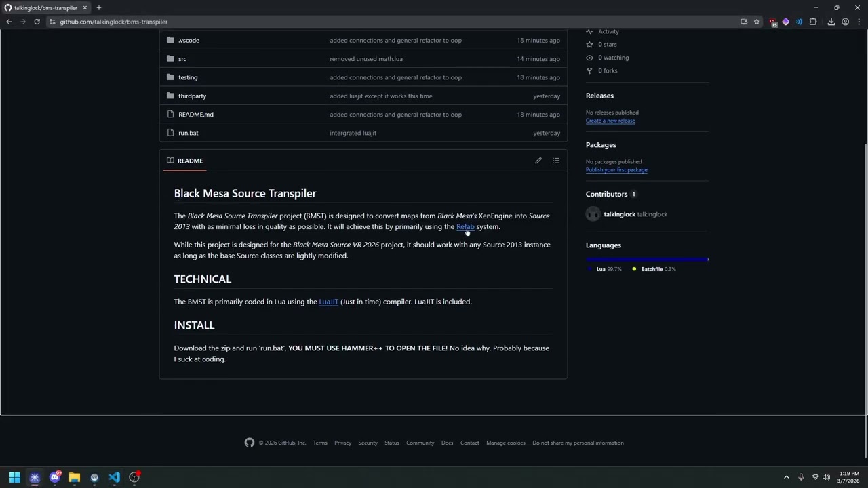868x488 pixels.
Task: Open the src folder
Action: click(x=182, y=59)
